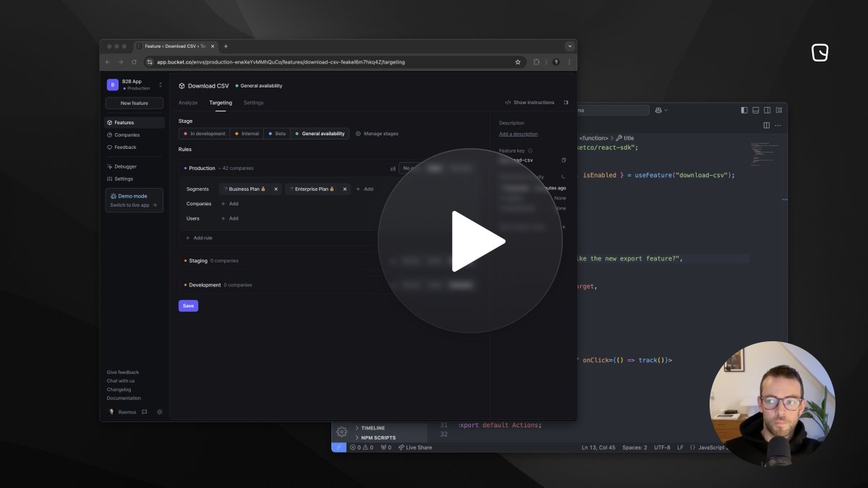Play the video with the center play button
This screenshot has width=868, height=488.
[470, 241]
